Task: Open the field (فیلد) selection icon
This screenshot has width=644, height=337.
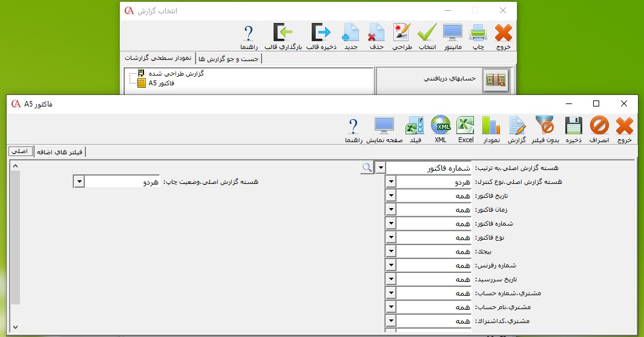Action: pos(415,129)
